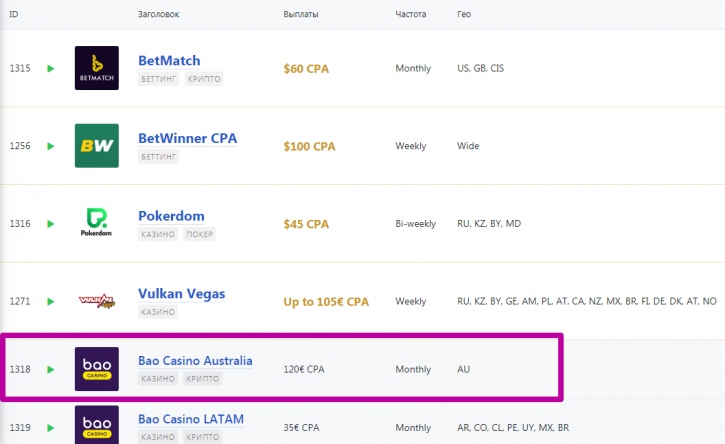Screen dimensions: 725x444
Task: Click the ID number 1316
Action: [20, 224]
